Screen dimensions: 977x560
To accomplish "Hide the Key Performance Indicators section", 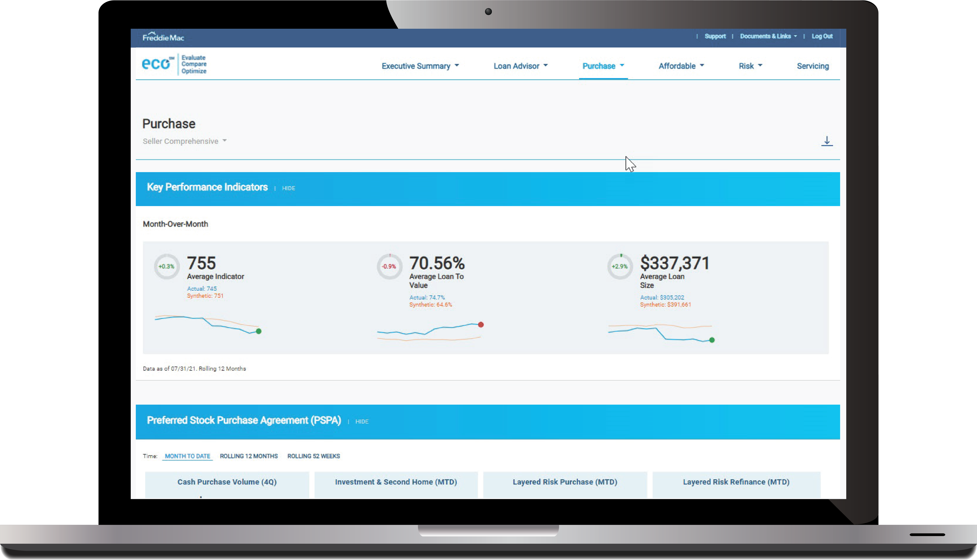I will click(x=288, y=188).
